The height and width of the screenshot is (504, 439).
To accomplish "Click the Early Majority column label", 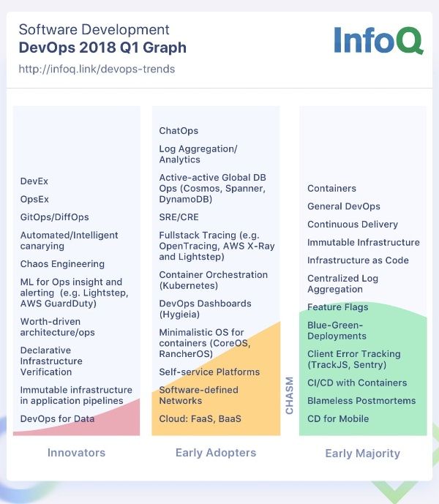I will [x=362, y=454].
